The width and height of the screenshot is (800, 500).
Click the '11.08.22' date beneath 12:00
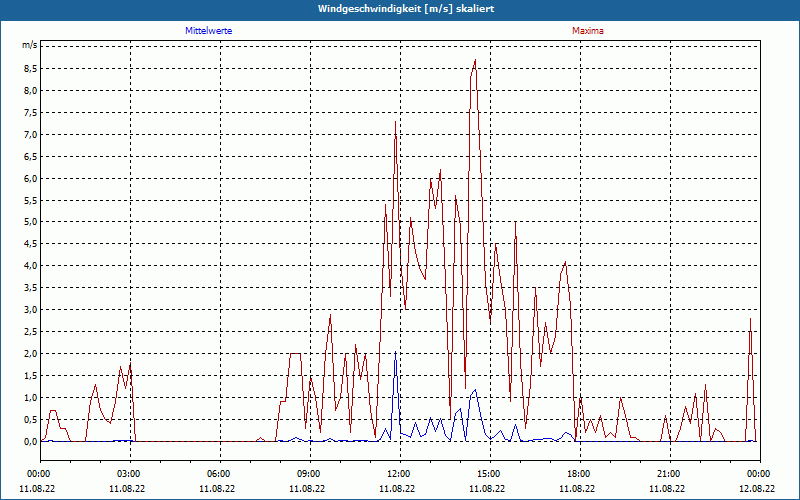coord(397,489)
